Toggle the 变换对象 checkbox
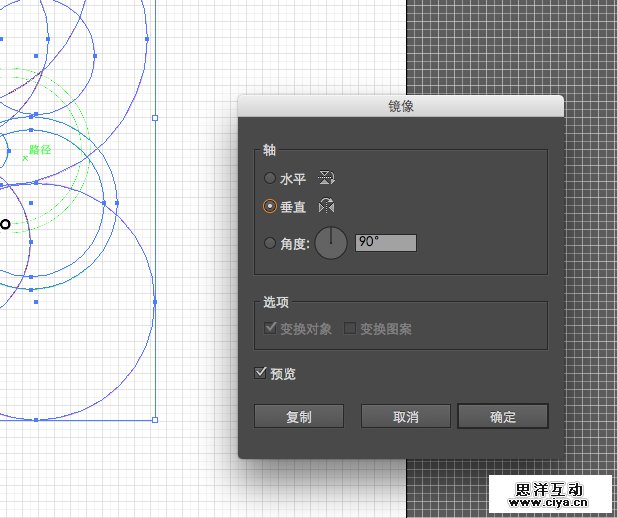617x518 pixels. pos(270,328)
